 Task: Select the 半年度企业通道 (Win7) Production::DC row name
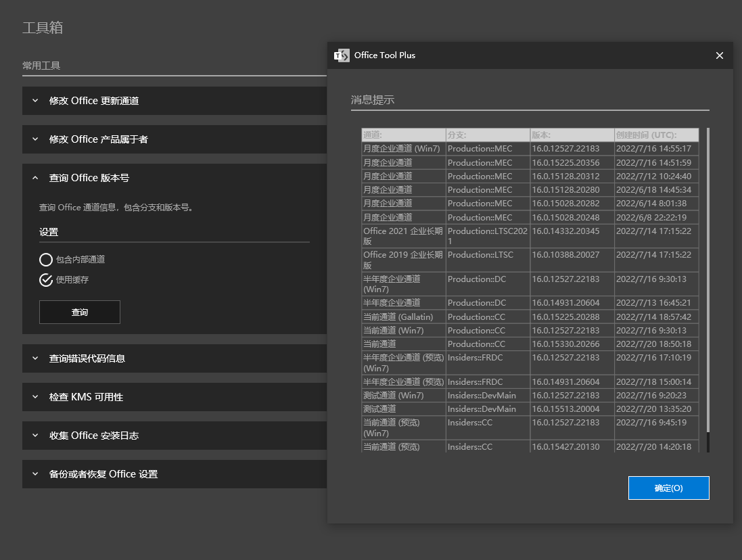click(x=404, y=284)
